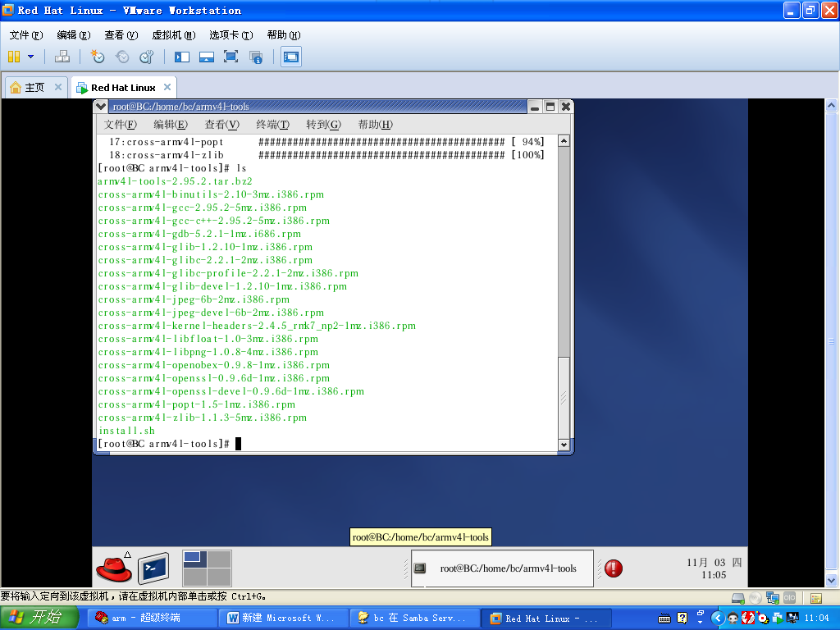Screen dimensions: 840x630
Task: Switch to arm - 超级终端 taskbar item
Action: [x=153, y=618]
